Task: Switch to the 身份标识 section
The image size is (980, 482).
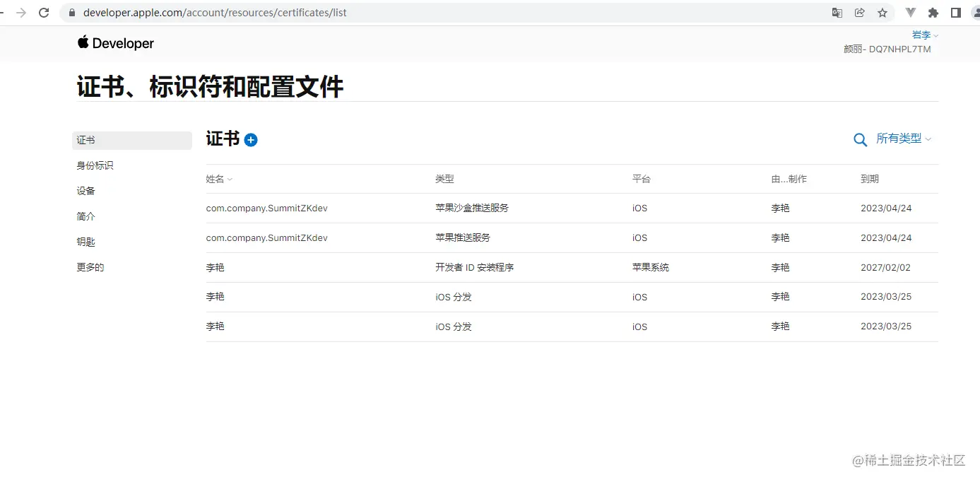Action: [94, 165]
